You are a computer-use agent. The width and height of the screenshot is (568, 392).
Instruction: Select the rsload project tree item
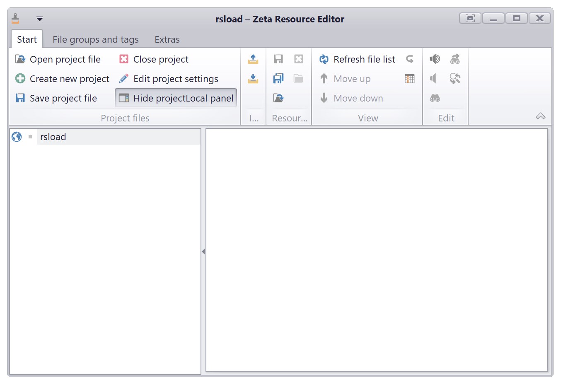pos(53,136)
